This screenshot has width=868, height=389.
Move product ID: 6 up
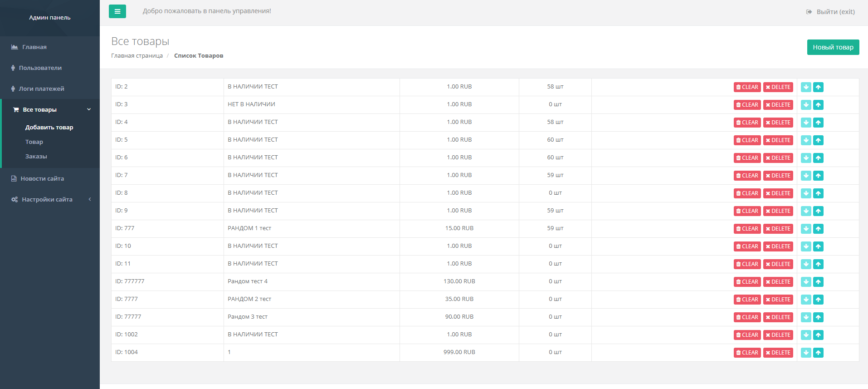coord(818,158)
